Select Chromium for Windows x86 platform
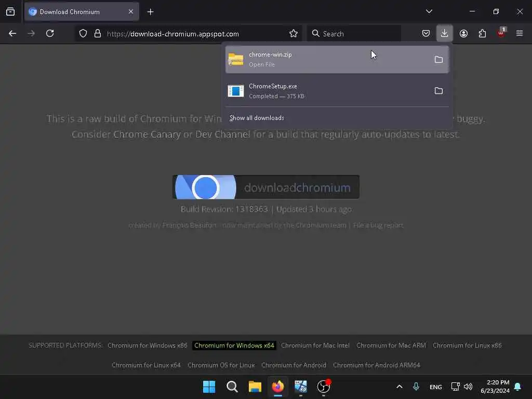 click(x=147, y=345)
